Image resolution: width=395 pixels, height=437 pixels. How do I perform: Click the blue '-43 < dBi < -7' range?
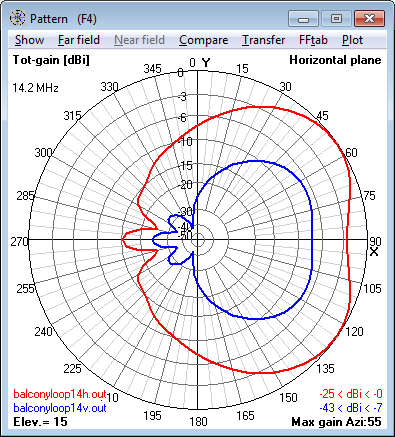pos(351,408)
